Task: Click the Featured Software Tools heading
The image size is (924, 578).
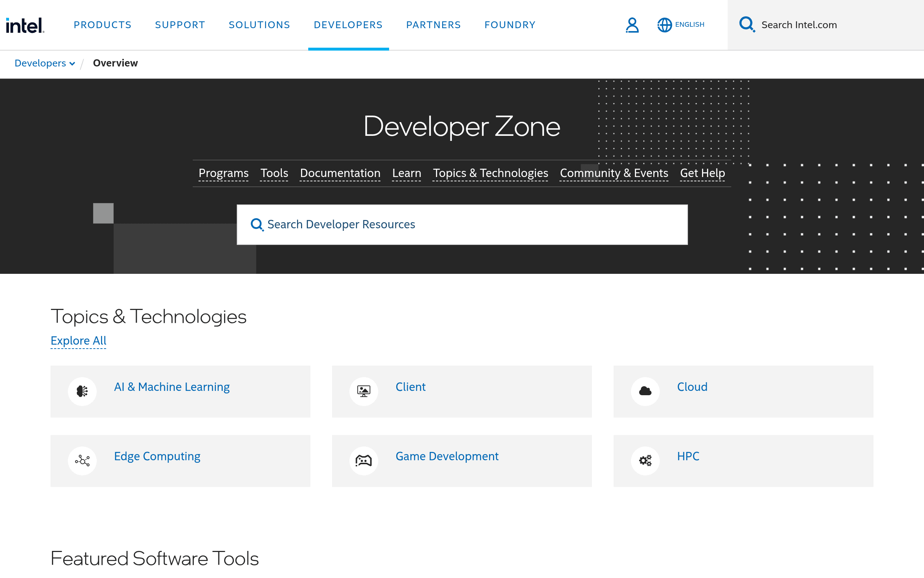Action: click(154, 558)
